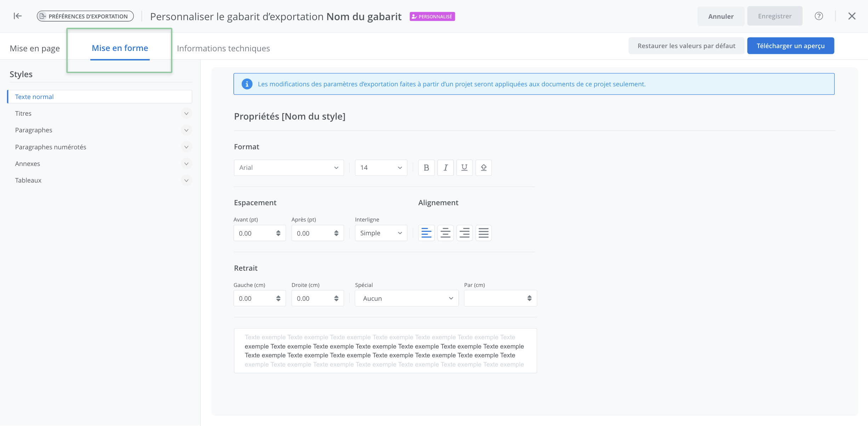Open the Interligne Simple dropdown
This screenshot has width=868, height=426.
point(381,233)
